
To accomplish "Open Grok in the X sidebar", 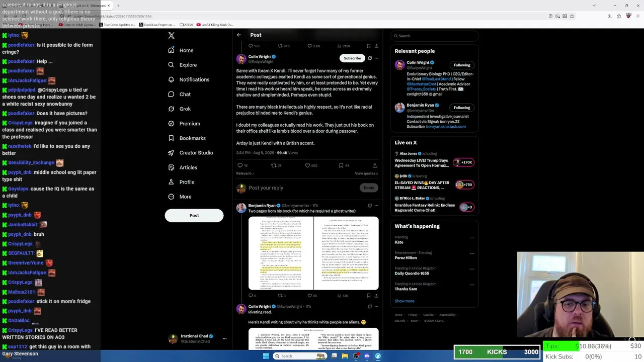I will coord(179,109).
